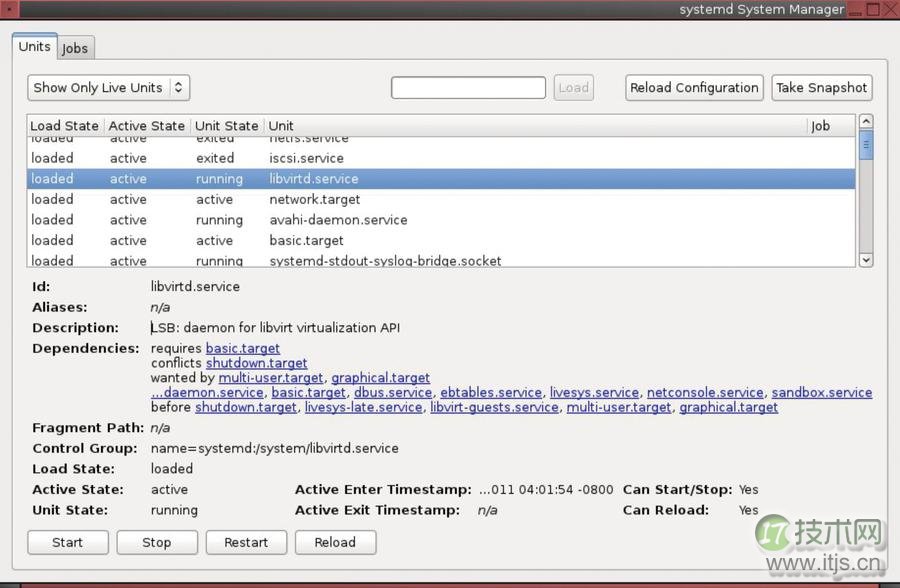Click Reload Configuration button
This screenshot has height=588, width=900.
click(694, 88)
